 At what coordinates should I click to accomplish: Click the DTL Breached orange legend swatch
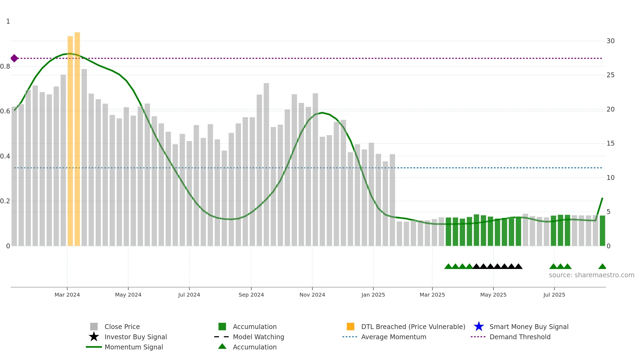click(x=350, y=326)
